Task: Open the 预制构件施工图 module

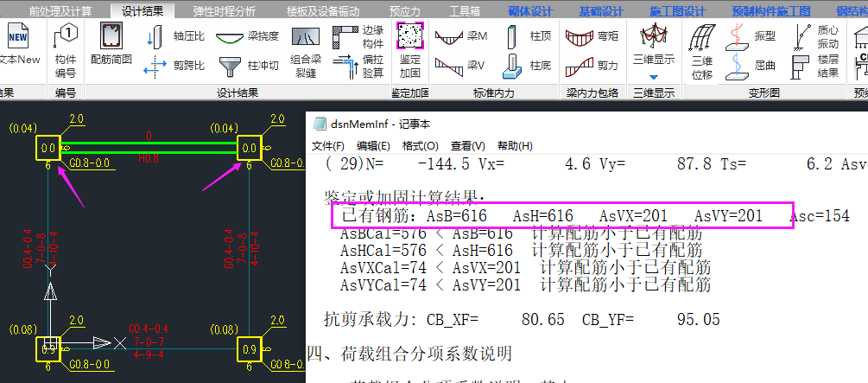Action: 770,11
